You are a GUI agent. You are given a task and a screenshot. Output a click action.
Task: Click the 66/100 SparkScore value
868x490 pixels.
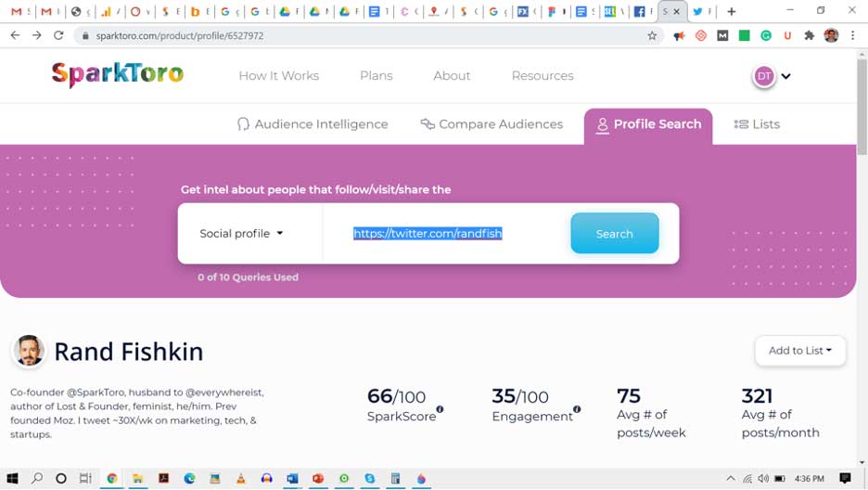(396, 396)
